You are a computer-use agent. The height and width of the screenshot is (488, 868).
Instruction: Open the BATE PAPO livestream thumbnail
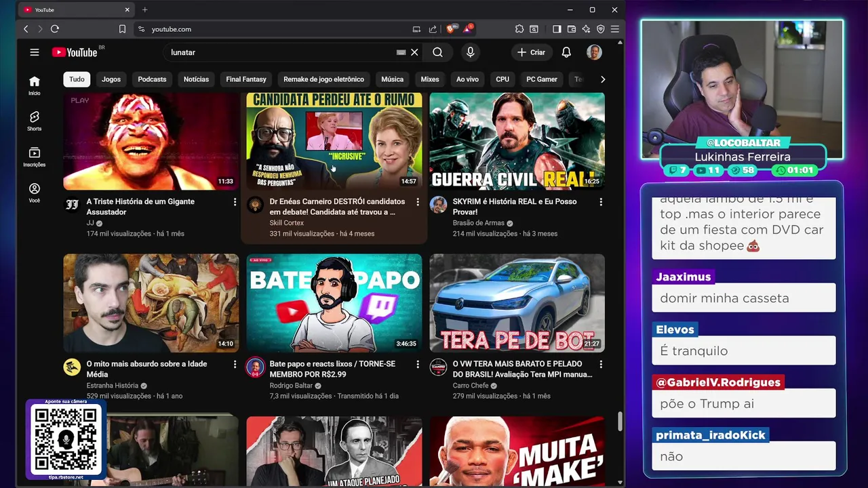point(334,303)
